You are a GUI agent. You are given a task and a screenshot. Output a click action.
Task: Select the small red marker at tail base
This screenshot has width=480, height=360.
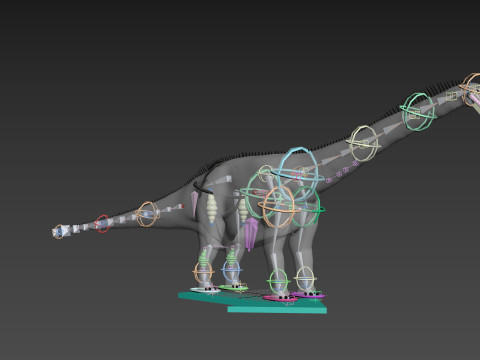[x=182, y=206]
